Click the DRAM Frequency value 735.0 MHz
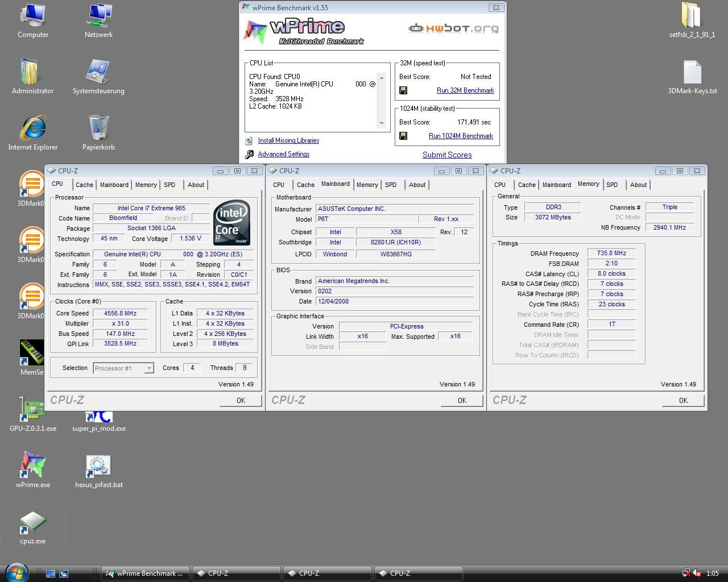The image size is (728, 582). point(611,253)
